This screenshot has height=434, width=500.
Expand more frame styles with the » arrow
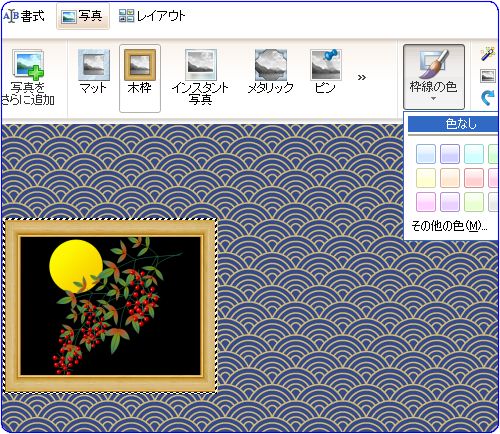tap(362, 78)
